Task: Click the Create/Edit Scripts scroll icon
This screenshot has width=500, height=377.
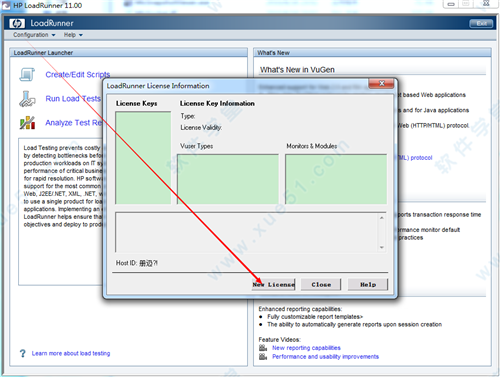Action: point(27,74)
